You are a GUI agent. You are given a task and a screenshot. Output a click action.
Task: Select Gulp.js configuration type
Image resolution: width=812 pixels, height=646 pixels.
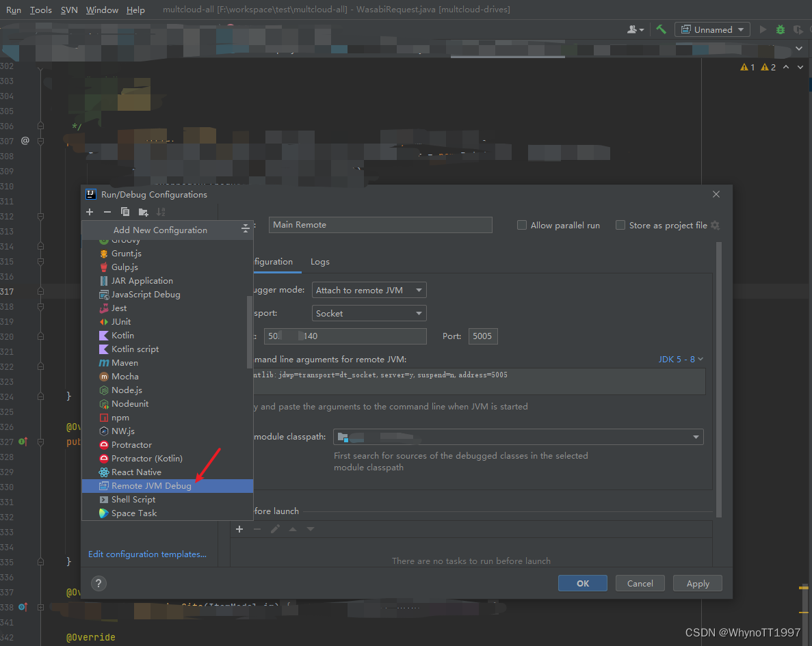(x=168, y=267)
